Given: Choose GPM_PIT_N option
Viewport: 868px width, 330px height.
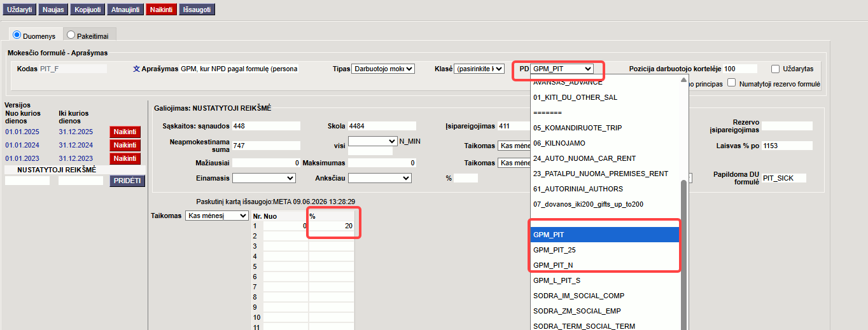Looking at the screenshot, I should pos(605,265).
